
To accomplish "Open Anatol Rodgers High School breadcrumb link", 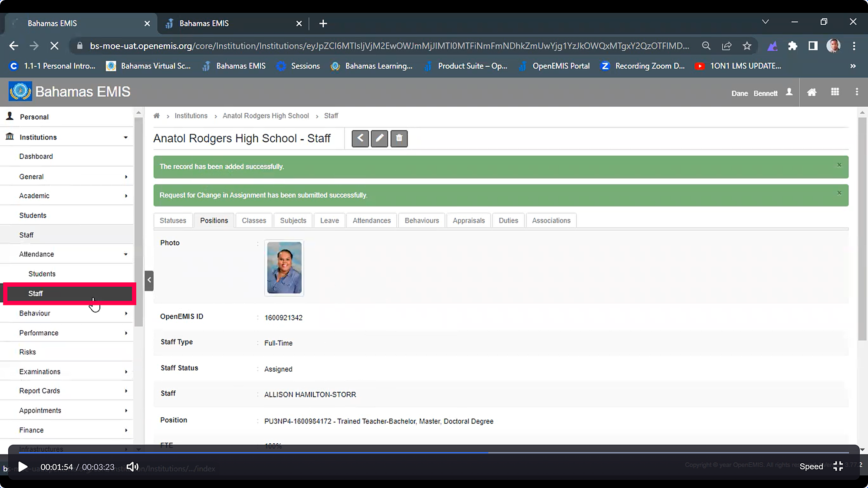I will [266, 116].
